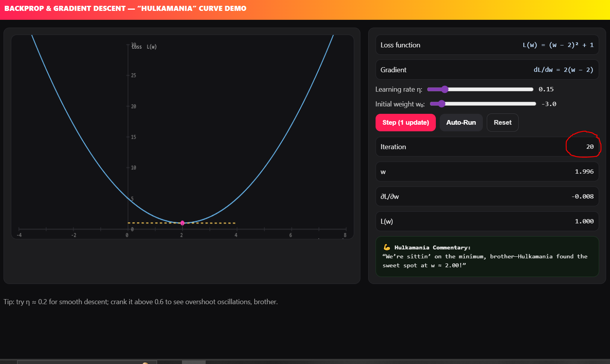Click the page title Backprop & Gradient Descent
The height and width of the screenshot is (364, 610).
[125, 9]
